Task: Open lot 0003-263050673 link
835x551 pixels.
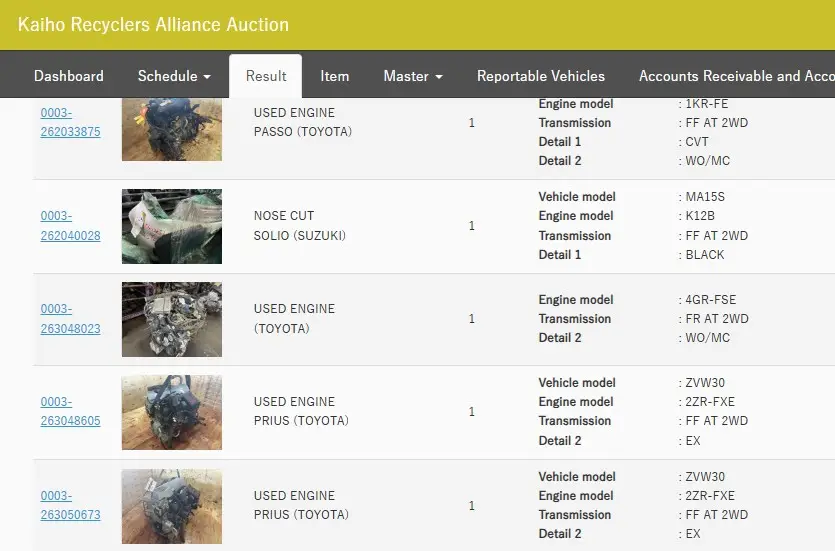Action: 70,505
